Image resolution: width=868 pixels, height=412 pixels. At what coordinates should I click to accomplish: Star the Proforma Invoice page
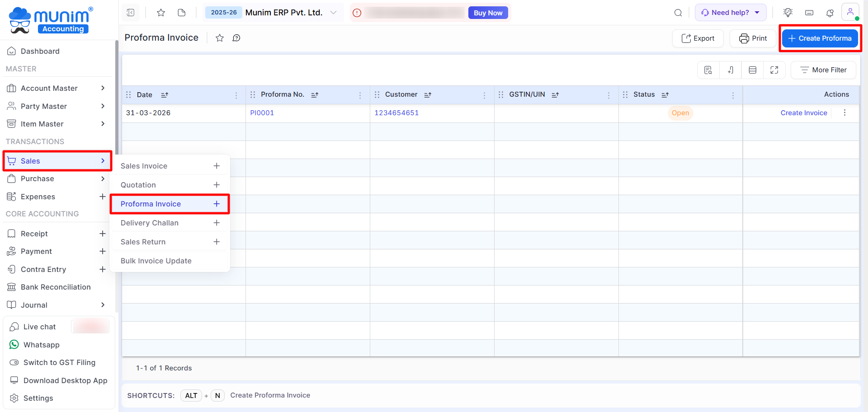220,38
